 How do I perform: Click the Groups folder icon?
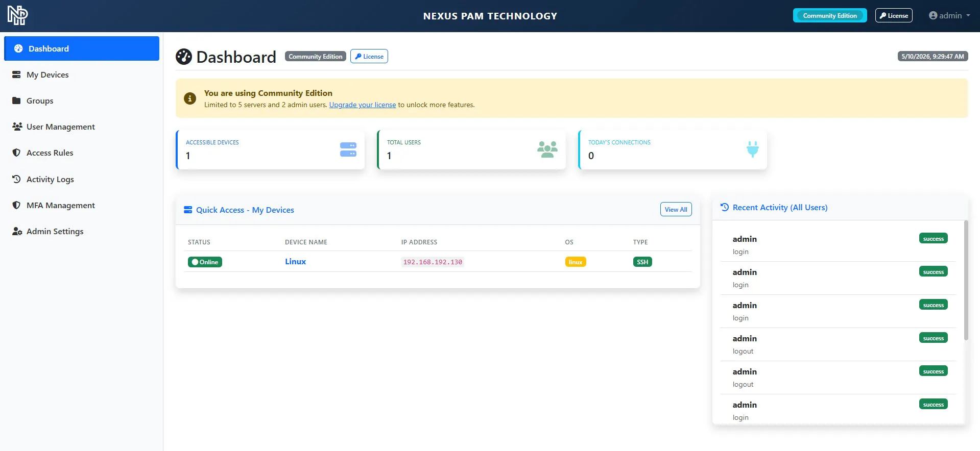(x=16, y=101)
